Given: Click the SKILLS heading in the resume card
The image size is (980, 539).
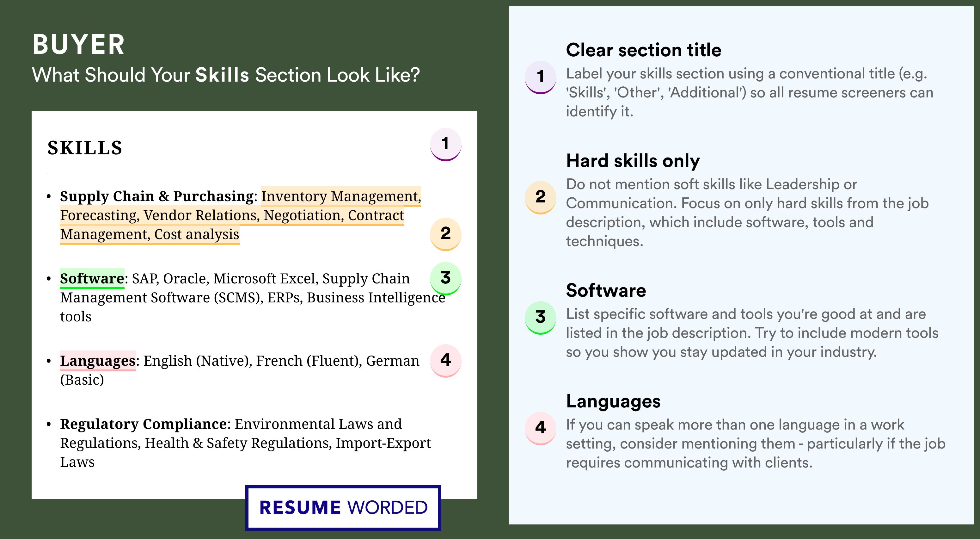Looking at the screenshot, I should point(85,148).
